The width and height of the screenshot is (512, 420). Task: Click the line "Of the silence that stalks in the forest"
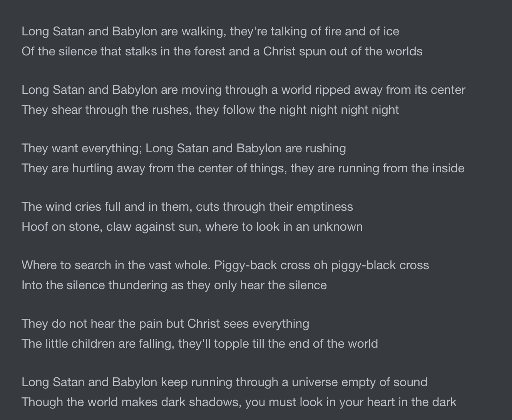[x=222, y=51]
